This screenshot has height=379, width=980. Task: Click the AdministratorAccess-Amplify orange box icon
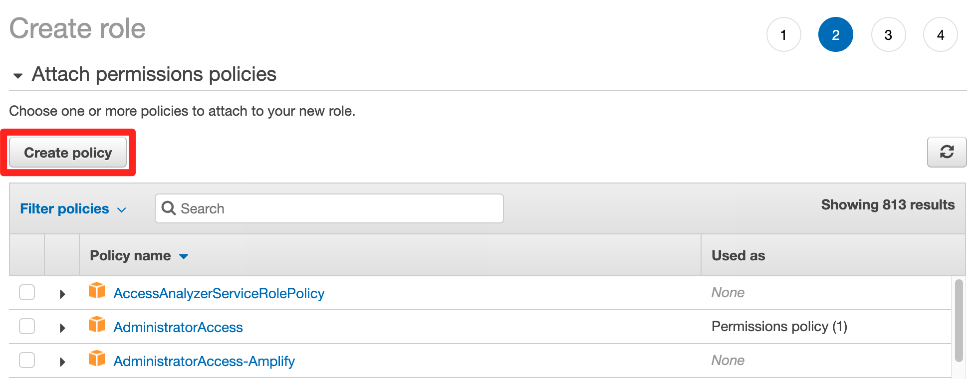97,359
